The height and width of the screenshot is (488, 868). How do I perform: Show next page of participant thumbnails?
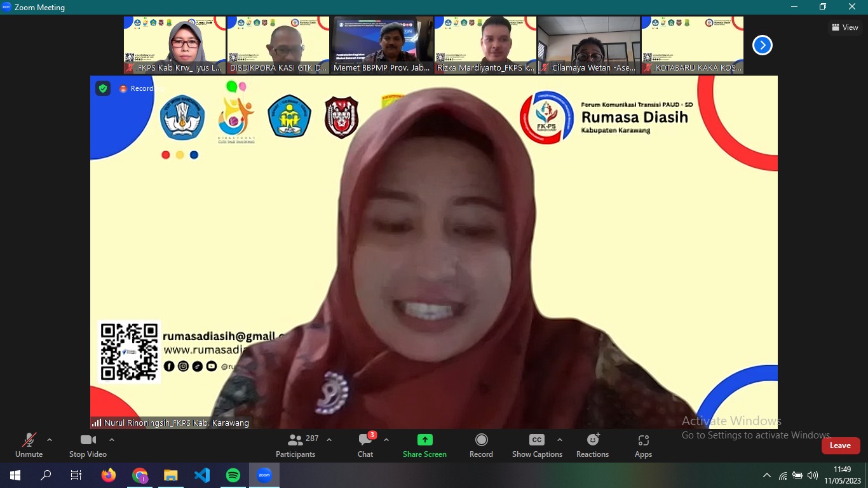click(762, 45)
